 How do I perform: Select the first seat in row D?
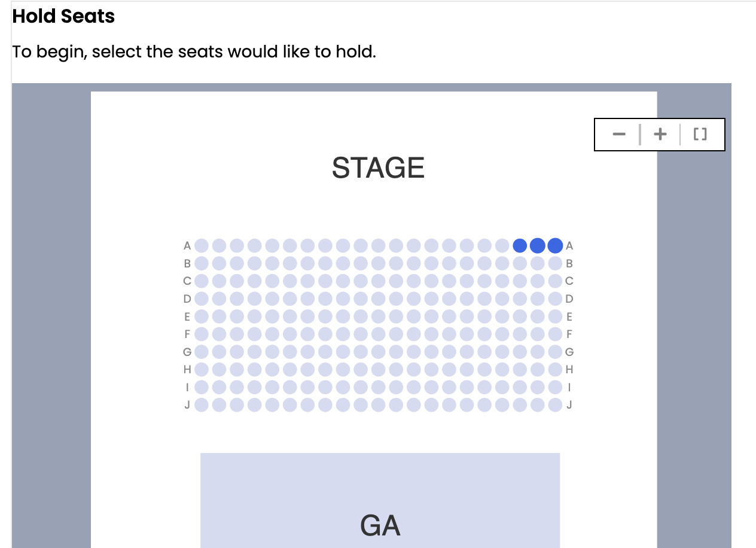(x=202, y=299)
